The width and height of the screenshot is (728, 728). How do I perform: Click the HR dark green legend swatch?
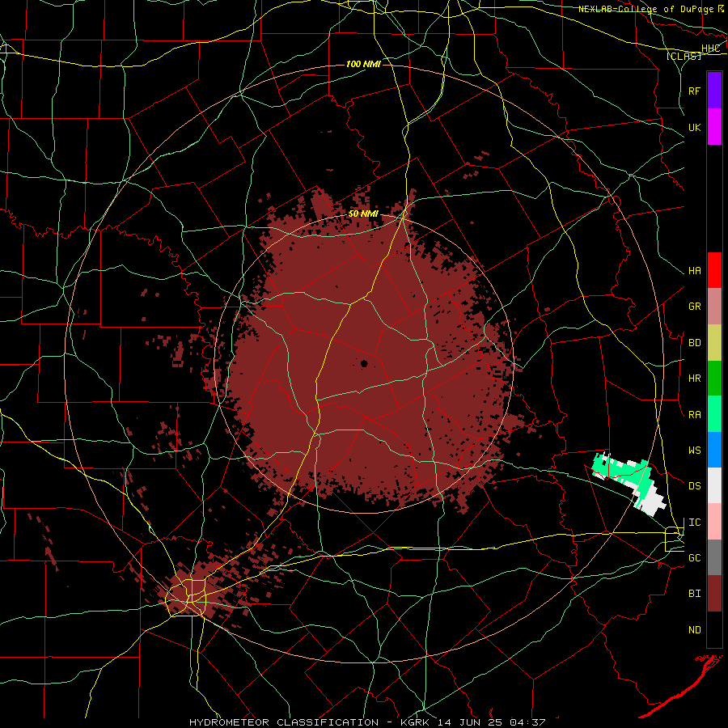[714, 379]
